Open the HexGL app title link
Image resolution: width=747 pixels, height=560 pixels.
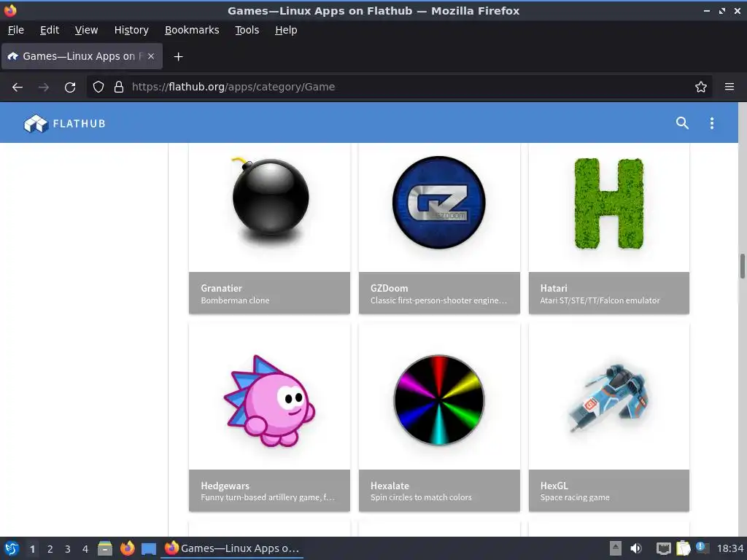[554, 486]
